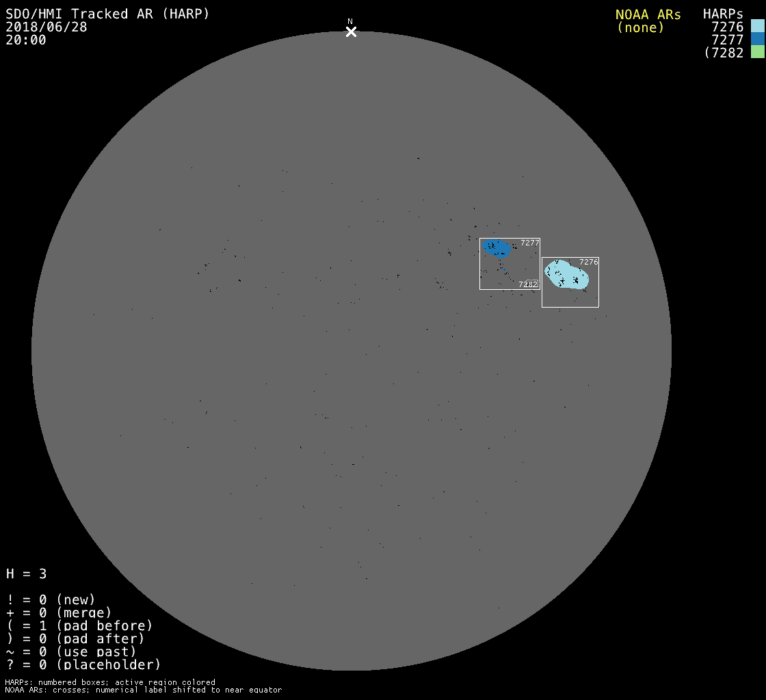Click the yellow '(none)' text
766x700 pixels.
coord(640,27)
